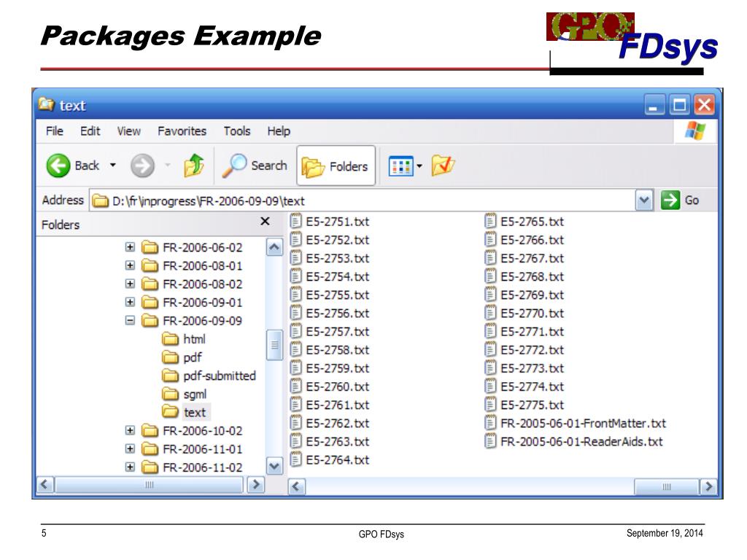Expand the FR-2006-06-02 folder node
The height and width of the screenshot is (560, 747).
coord(130,247)
